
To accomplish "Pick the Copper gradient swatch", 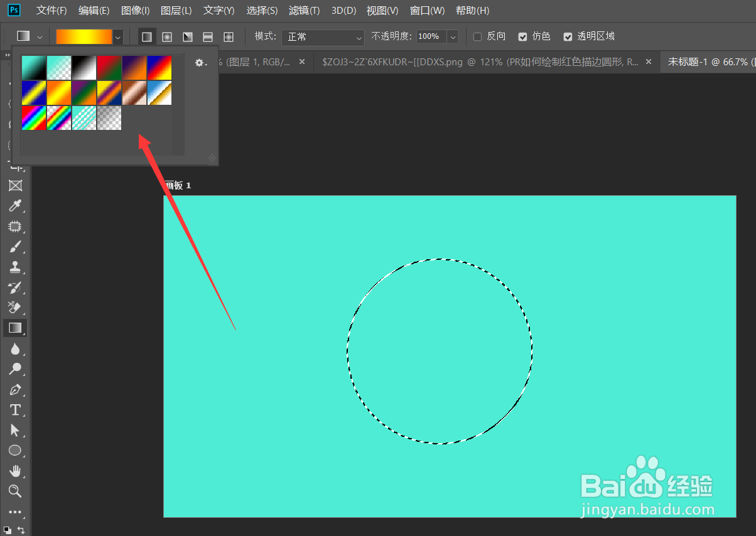I will 134,93.
